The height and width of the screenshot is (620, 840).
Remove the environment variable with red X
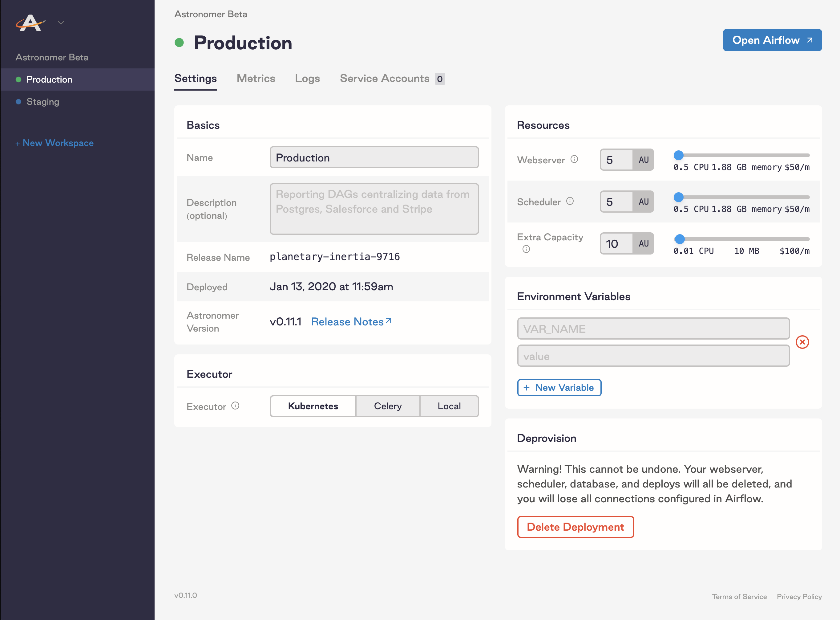click(802, 342)
